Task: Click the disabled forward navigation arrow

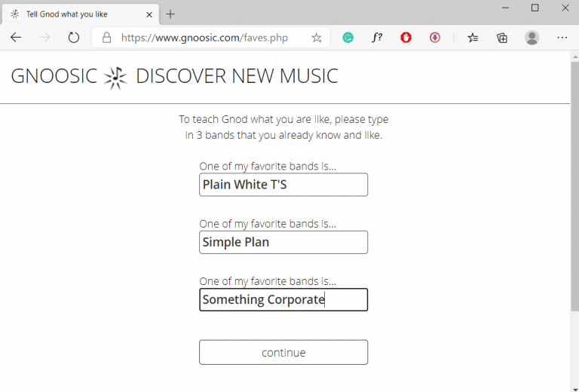Action: pos(44,37)
